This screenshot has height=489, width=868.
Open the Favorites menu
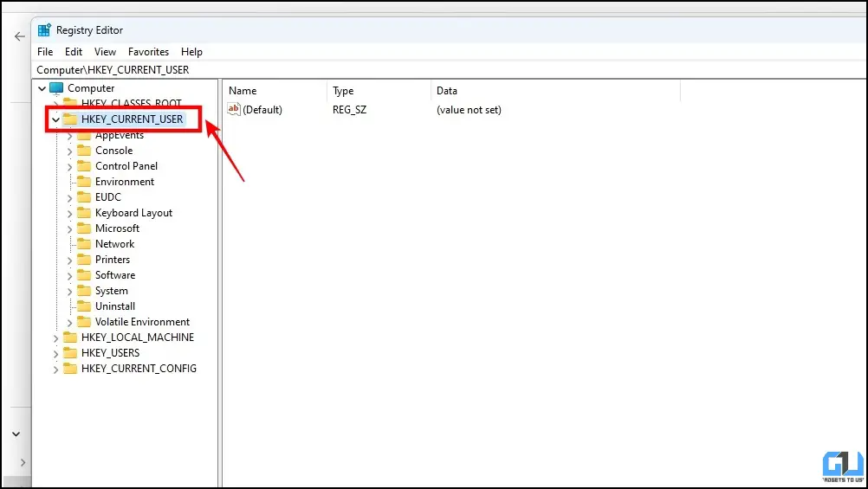tap(148, 51)
